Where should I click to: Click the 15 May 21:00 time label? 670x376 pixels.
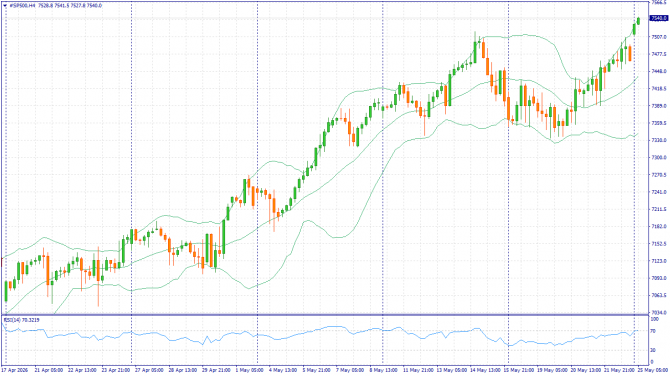518,370
